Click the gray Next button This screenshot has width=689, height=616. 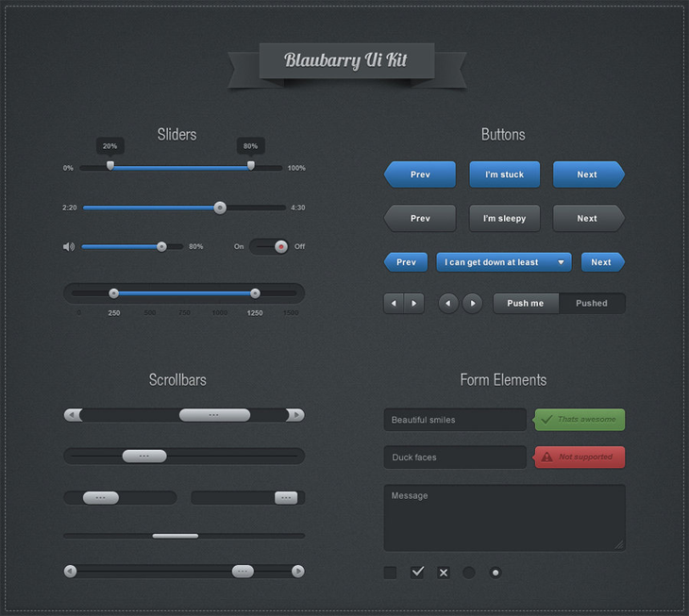pyautogui.click(x=588, y=218)
